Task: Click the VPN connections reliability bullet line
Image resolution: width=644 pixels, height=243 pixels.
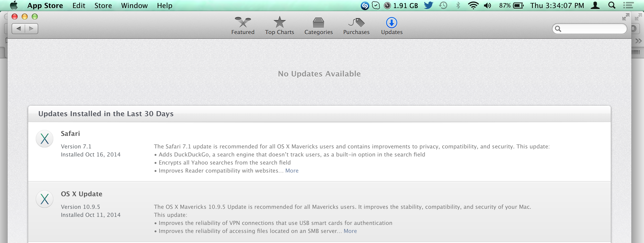Action: pyautogui.click(x=273, y=223)
